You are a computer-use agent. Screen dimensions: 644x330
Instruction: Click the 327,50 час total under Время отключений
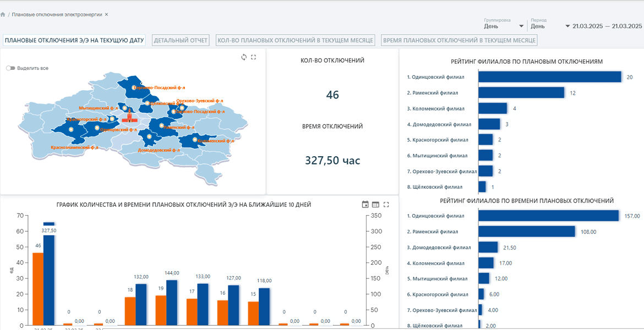(x=332, y=160)
